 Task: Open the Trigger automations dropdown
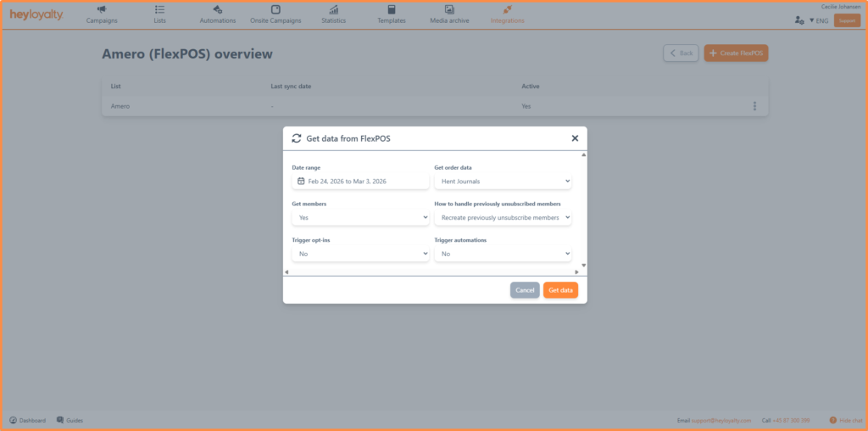click(503, 254)
